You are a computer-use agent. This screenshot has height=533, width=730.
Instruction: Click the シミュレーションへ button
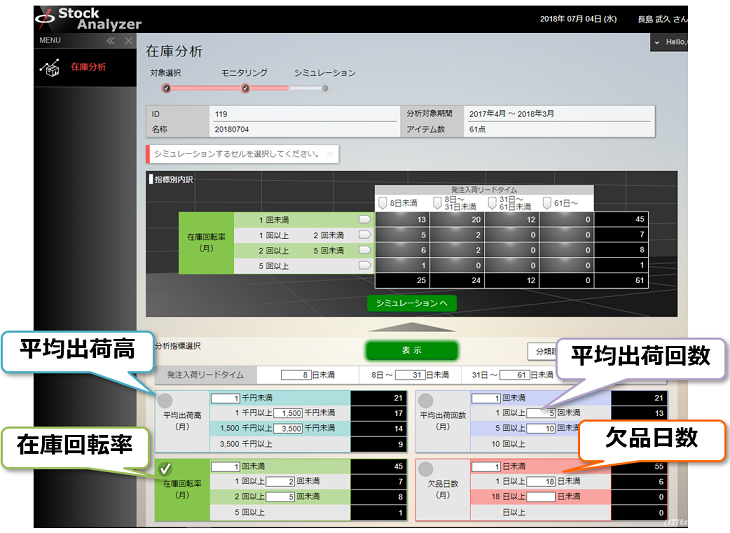coord(412,303)
